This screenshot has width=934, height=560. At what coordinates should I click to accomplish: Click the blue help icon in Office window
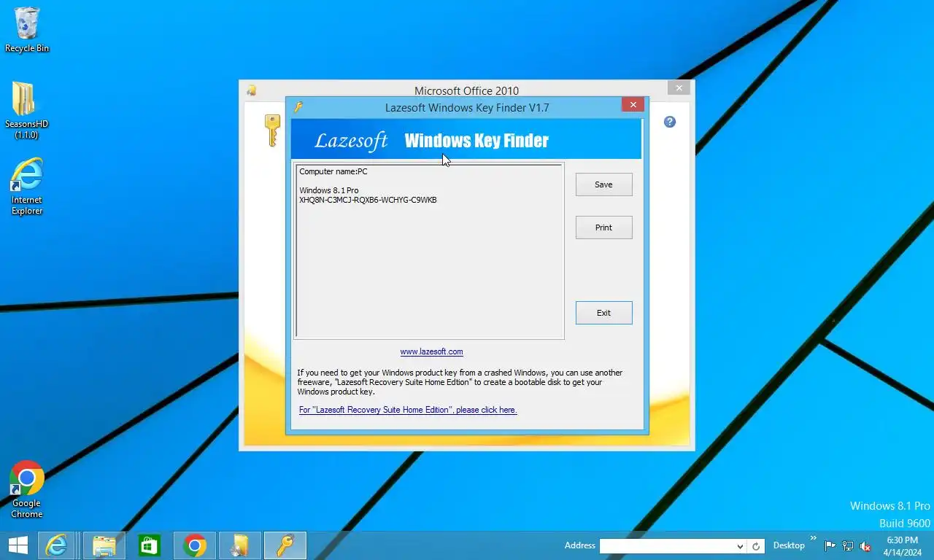[670, 122]
